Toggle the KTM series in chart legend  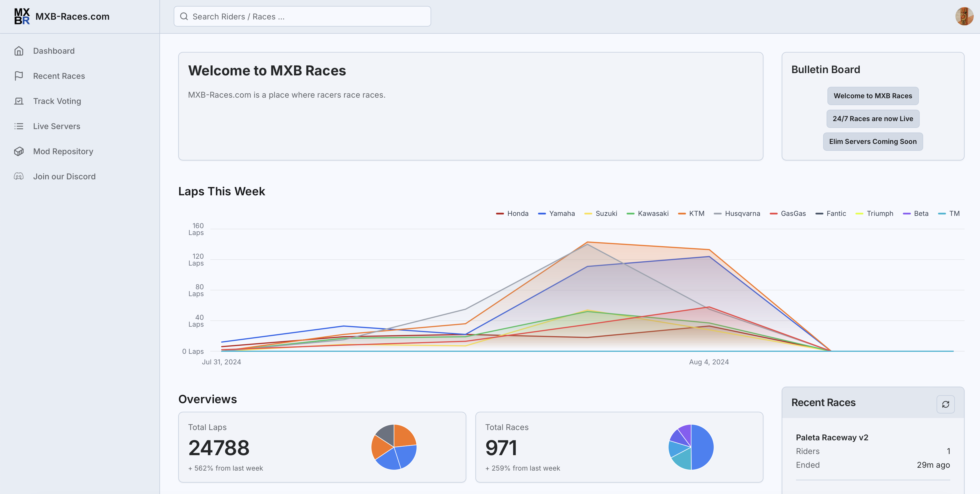(x=691, y=213)
